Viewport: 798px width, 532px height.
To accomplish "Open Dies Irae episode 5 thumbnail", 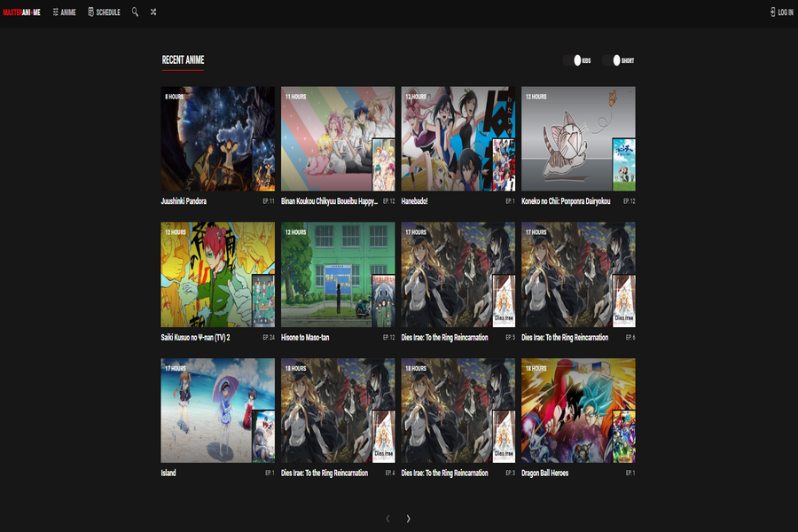I will (458, 274).
